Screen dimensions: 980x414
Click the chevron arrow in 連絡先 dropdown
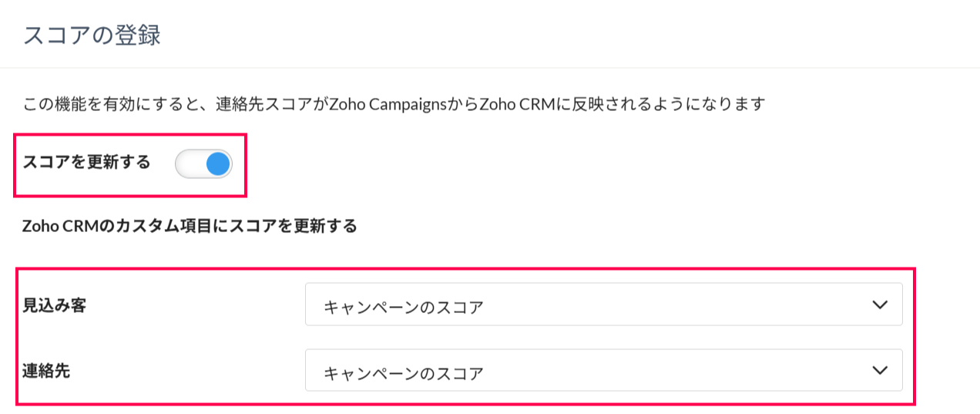click(x=880, y=371)
